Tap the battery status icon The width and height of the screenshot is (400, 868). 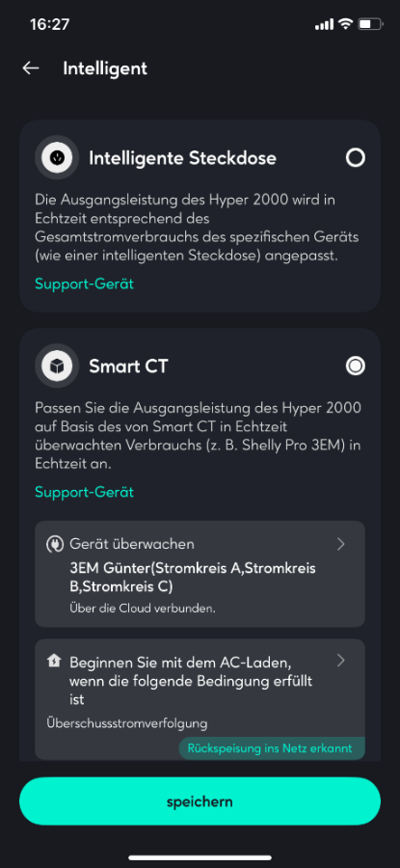click(x=370, y=24)
